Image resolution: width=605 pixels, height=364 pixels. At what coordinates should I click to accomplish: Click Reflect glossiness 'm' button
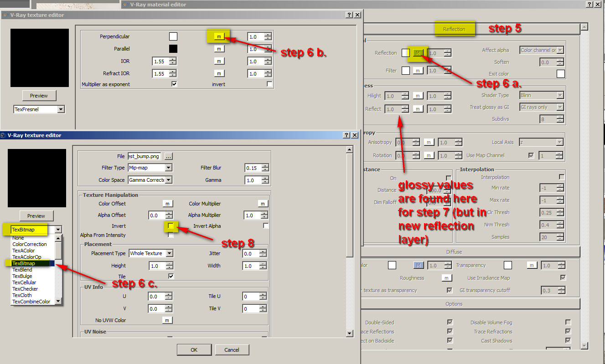pos(418,109)
